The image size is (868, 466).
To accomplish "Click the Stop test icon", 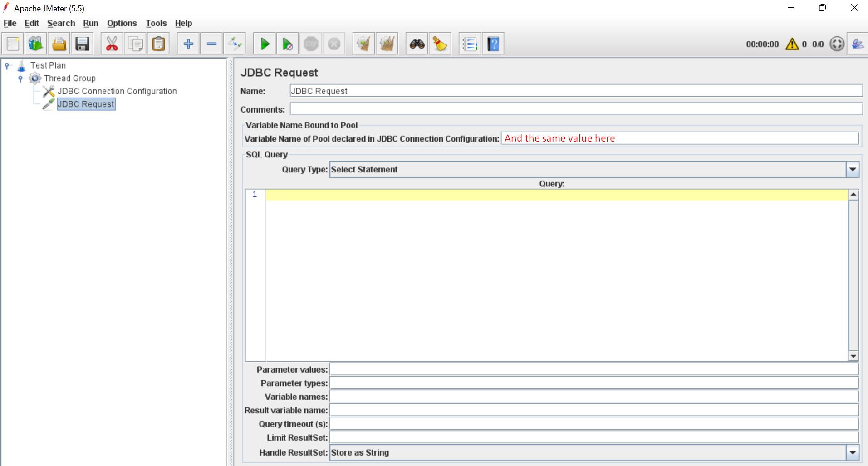I will (x=311, y=44).
